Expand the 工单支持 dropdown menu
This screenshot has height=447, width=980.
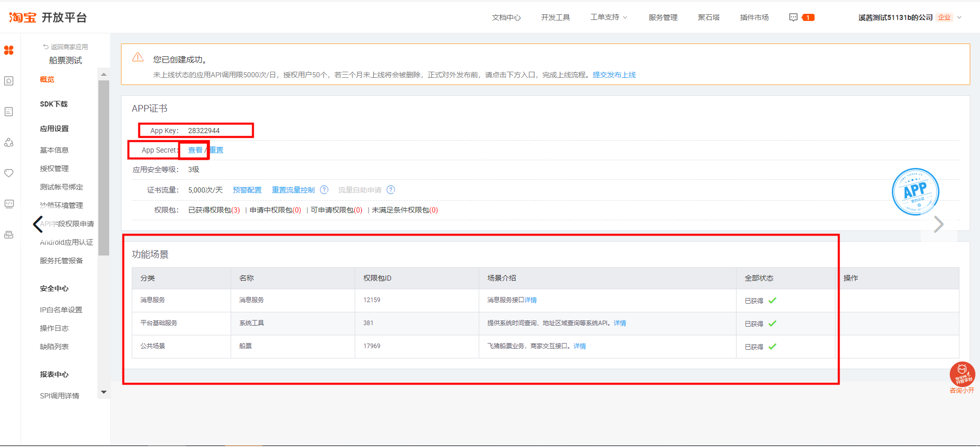[x=609, y=17]
